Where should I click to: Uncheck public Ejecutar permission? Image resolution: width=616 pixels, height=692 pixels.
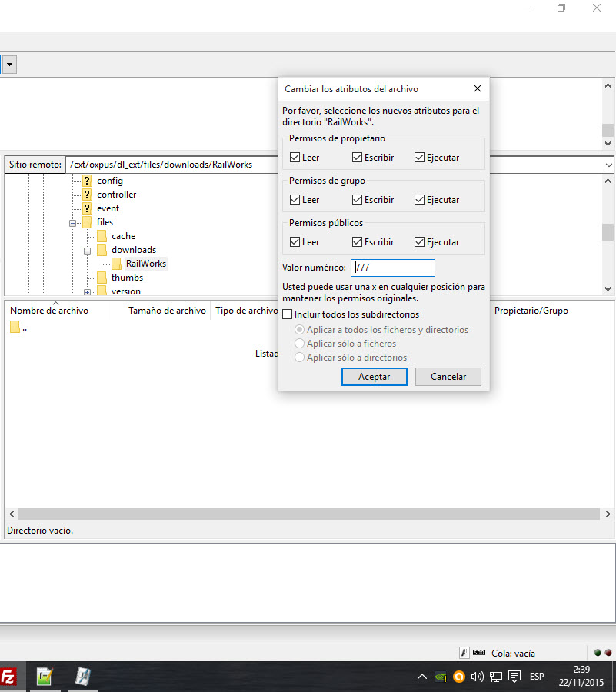click(x=419, y=242)
